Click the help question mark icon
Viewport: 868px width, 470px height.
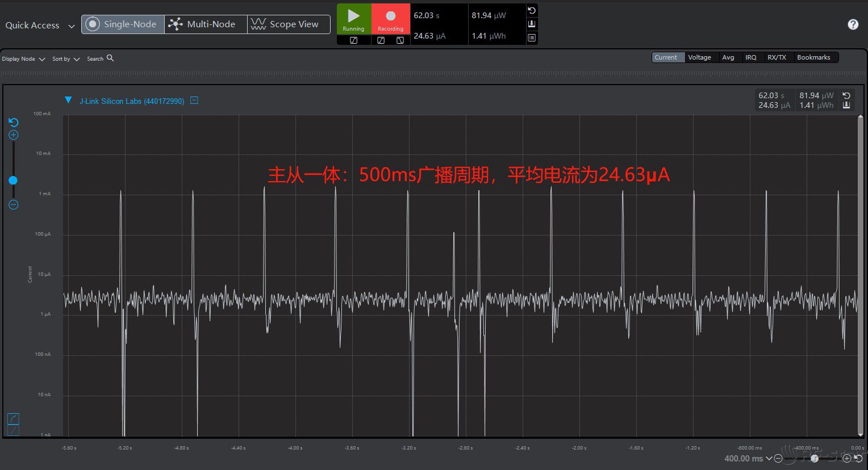(x=853, y=24)
